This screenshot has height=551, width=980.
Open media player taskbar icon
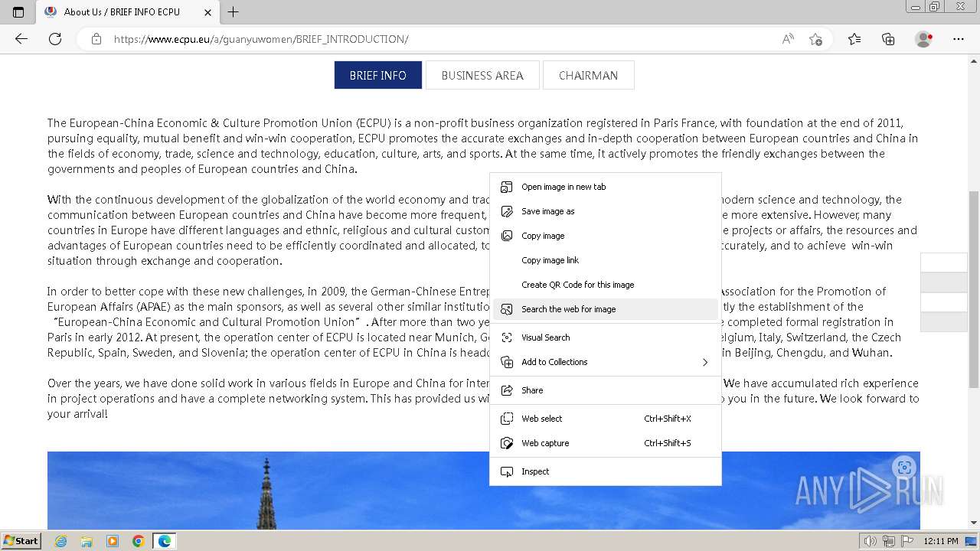113,541
